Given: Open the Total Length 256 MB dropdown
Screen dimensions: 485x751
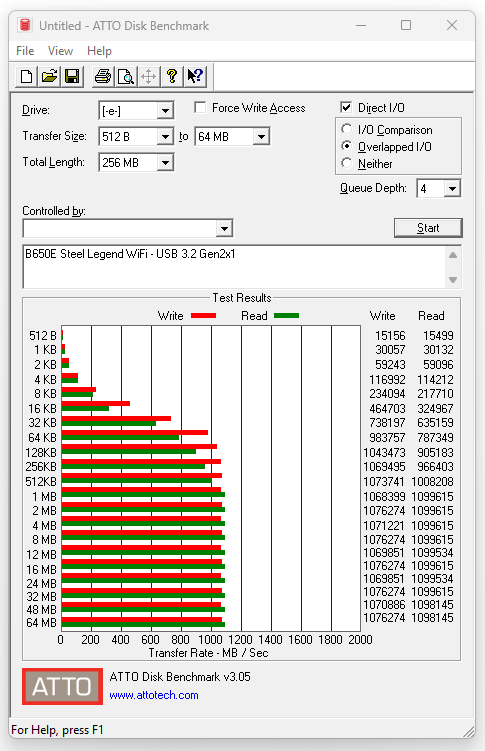Looking at the screenshot, I should (165, 162).
